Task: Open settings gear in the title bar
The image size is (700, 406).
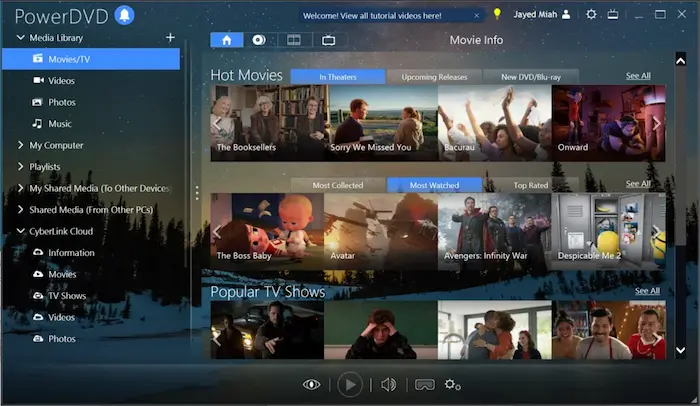Action: tap(591, 15)
